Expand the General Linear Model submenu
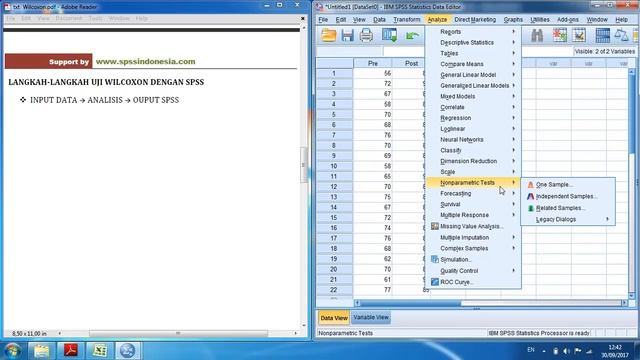Screen dimensions: 640x360 click(473, 75)
